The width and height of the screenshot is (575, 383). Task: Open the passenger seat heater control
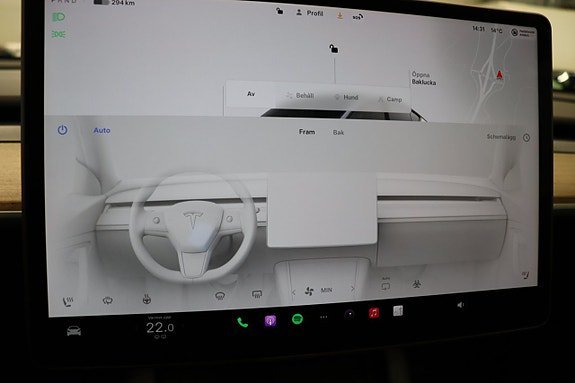[x=525, y=274]
